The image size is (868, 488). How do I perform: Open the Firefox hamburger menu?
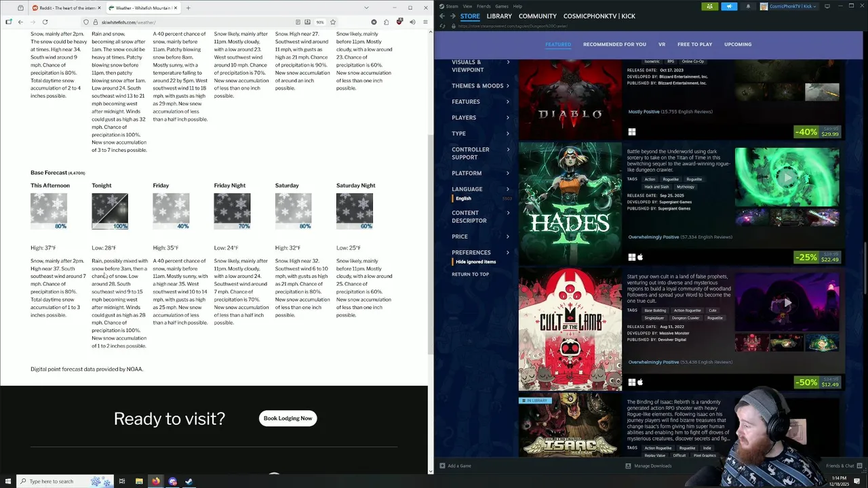coord(425,22)
